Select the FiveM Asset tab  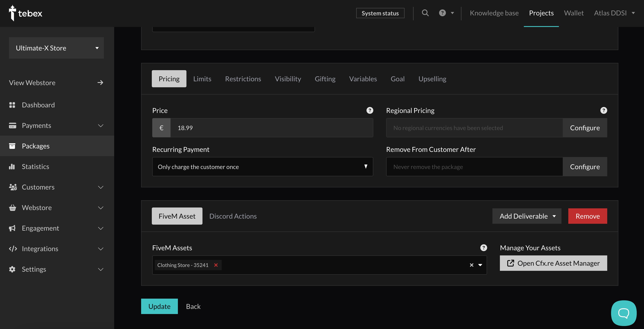(177, 216)
